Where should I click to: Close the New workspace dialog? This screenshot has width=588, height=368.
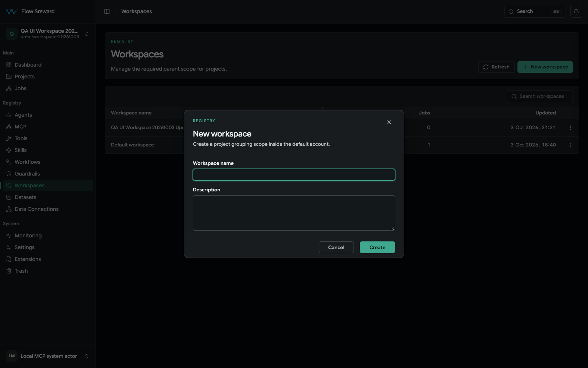(x=389, y=122)
